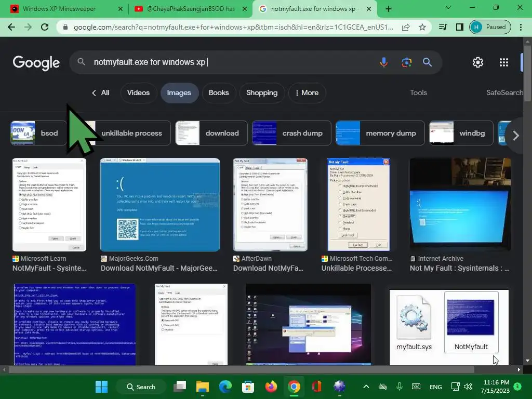
Task: Open SafeSearch settings
Action: click(x=504, y=92)
